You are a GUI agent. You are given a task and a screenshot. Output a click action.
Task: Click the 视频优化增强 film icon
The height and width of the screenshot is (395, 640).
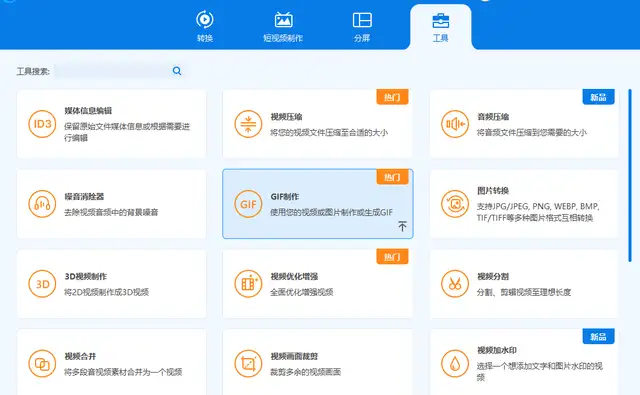(248, 284)
